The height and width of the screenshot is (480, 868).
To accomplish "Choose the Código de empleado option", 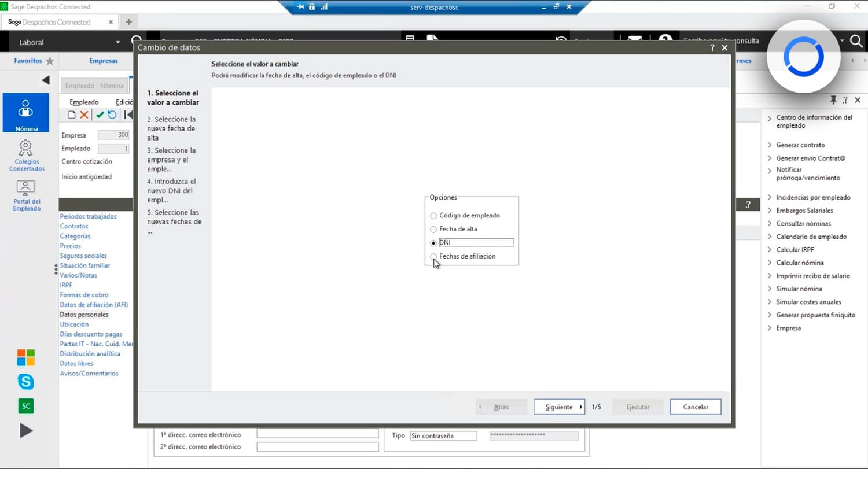I will (433, 215).
